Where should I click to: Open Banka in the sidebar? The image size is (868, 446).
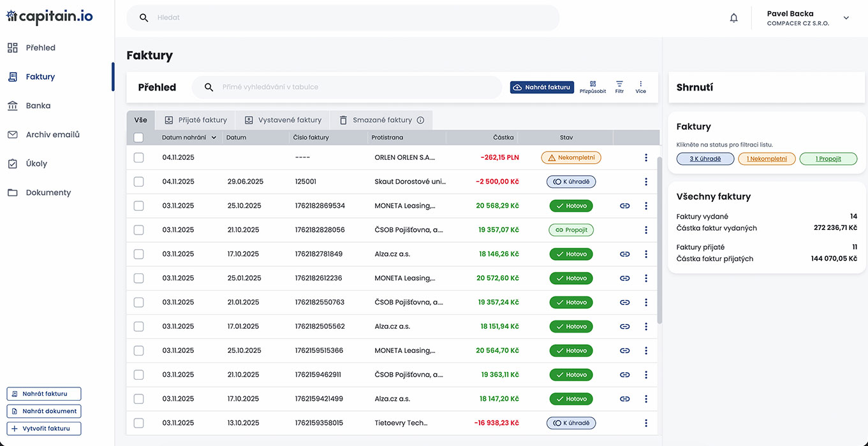(38, 106)
